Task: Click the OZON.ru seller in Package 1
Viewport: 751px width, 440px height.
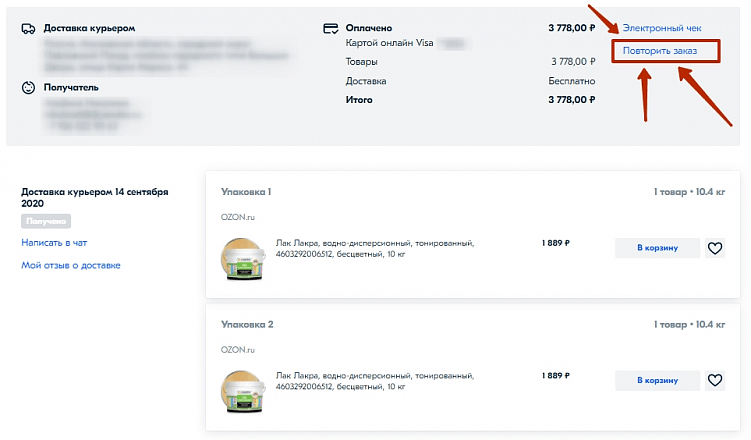Action: 238,217
